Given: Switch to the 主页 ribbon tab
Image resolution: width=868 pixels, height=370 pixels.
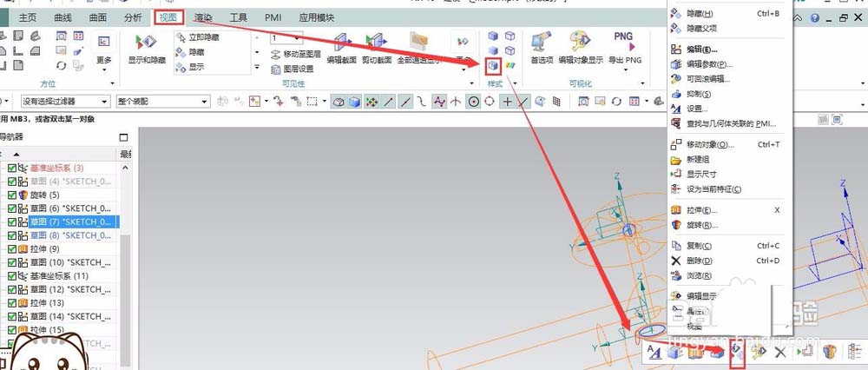Looking at the screenshot, I should [x=28, y=17].
